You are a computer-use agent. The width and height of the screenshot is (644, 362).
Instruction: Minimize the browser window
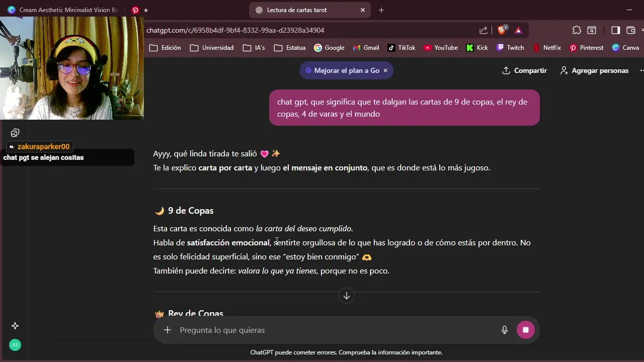click(629, 10)
